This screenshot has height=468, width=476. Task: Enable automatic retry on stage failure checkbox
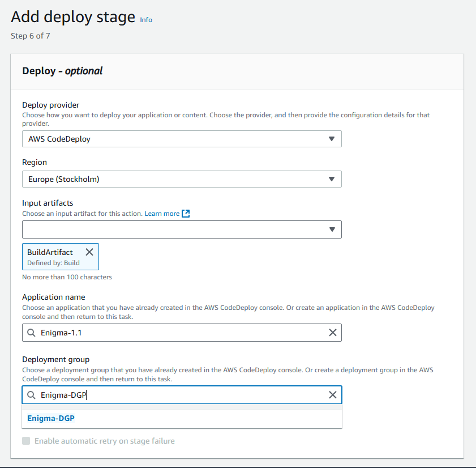point(26,441)
